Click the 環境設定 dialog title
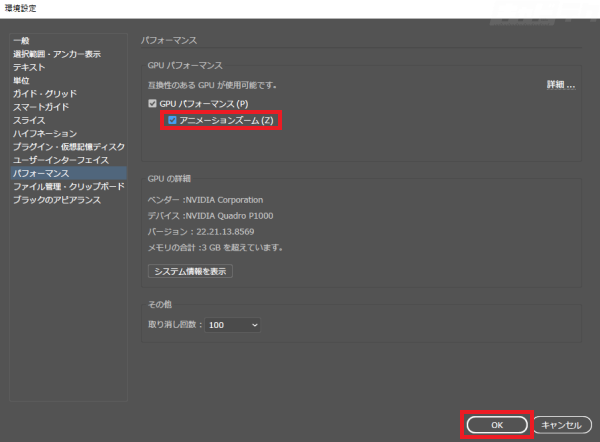The width and height of the screenshot is (600, 442). pyautogui.click(x=20, y=8)
